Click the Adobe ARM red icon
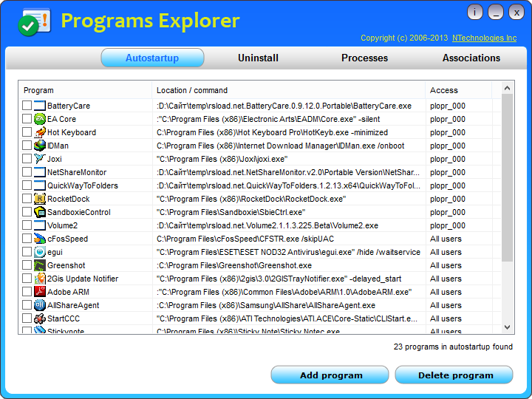 click(x=40, y=292)
